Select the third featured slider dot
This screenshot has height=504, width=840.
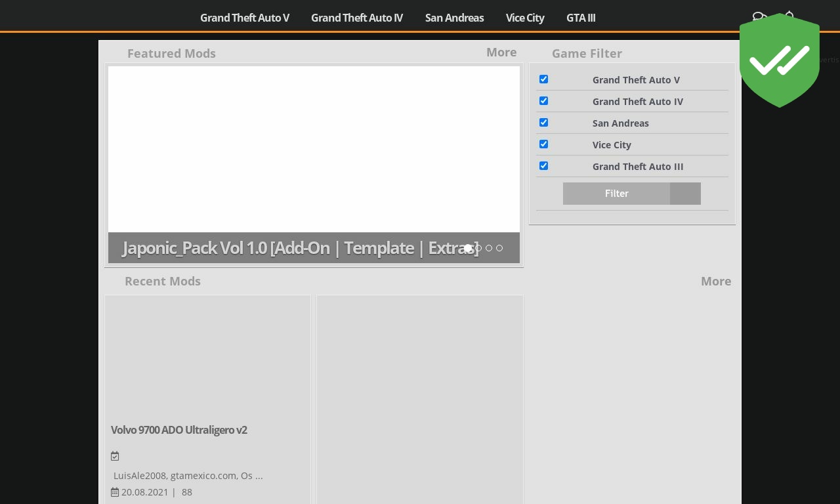(489, 248)
